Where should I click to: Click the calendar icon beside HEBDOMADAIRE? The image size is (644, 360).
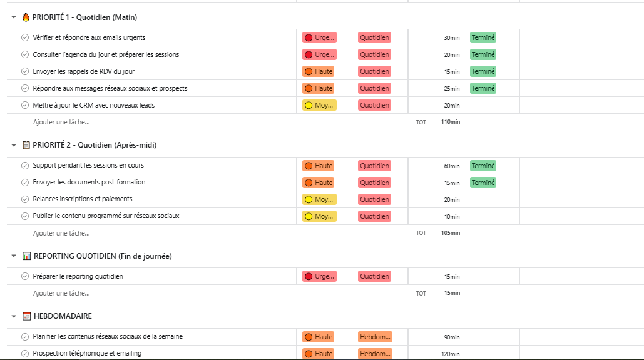26,316
